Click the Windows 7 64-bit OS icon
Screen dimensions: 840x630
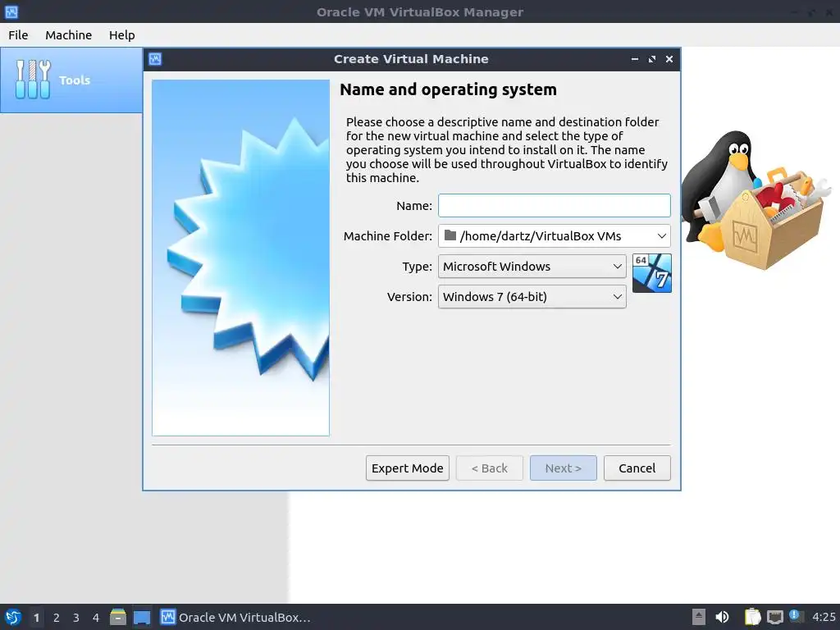click(x=651, y=273)
